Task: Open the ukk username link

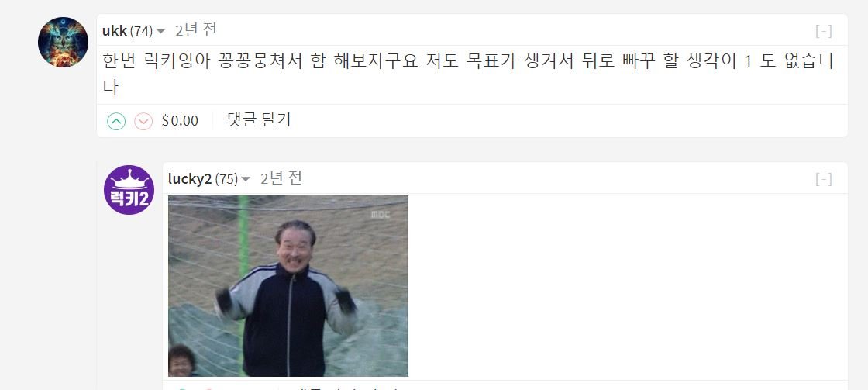Action: click(115, 31)
